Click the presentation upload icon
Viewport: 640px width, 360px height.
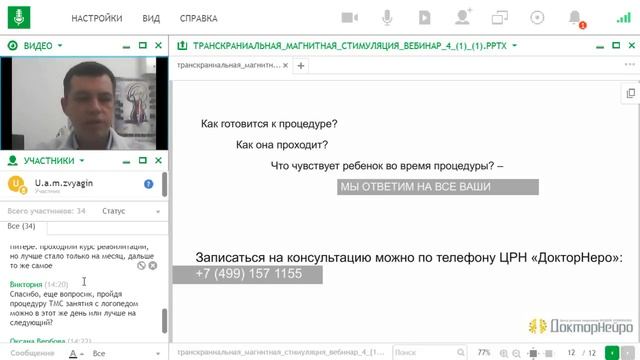click(182, 45)
